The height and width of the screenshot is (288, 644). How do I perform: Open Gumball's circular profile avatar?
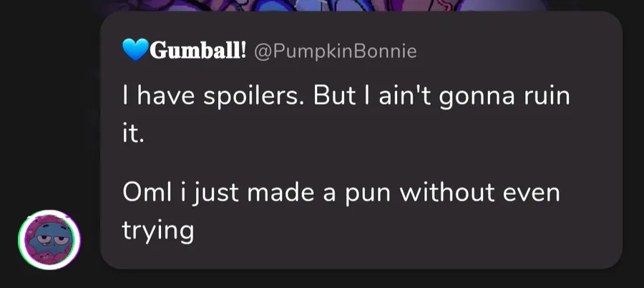coord(49,240)
